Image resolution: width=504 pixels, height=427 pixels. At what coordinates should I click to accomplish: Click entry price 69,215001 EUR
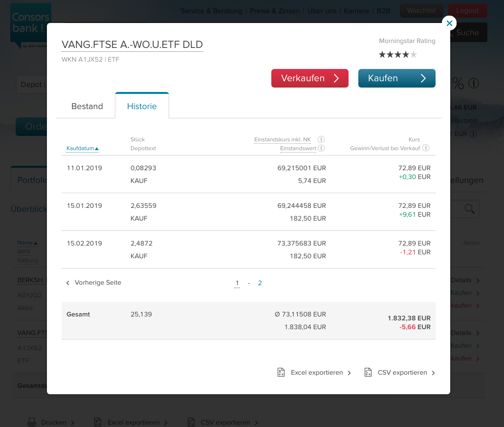tap(302, 168)
